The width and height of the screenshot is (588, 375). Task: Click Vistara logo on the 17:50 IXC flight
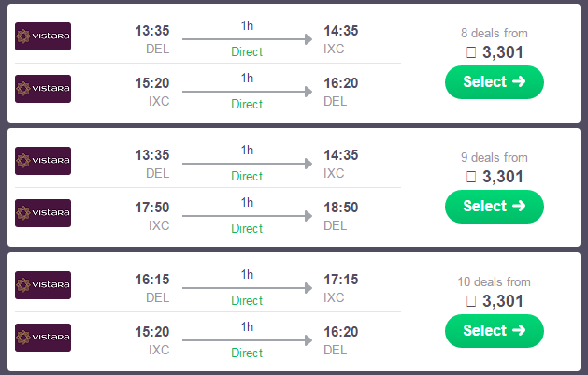click(43, 213)
